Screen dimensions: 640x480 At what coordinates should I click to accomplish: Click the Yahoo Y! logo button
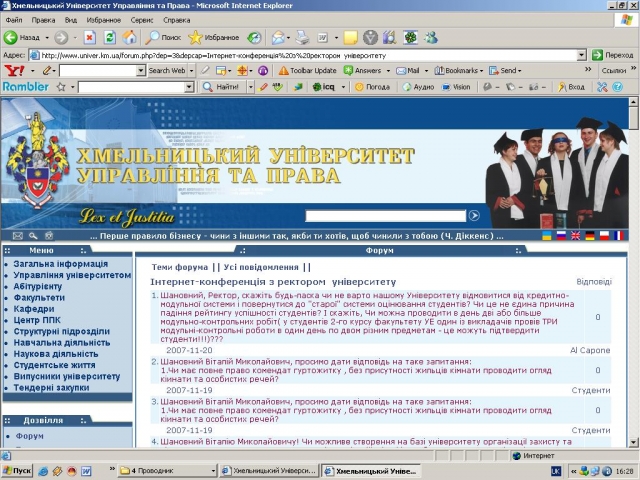pos(13,71)
